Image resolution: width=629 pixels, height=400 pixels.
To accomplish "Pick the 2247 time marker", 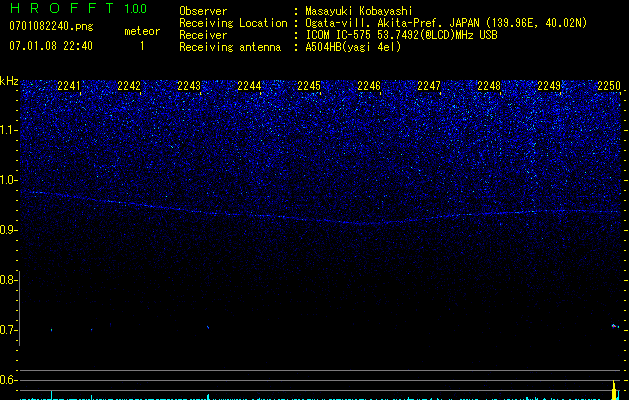I will [x=429, y=87].
